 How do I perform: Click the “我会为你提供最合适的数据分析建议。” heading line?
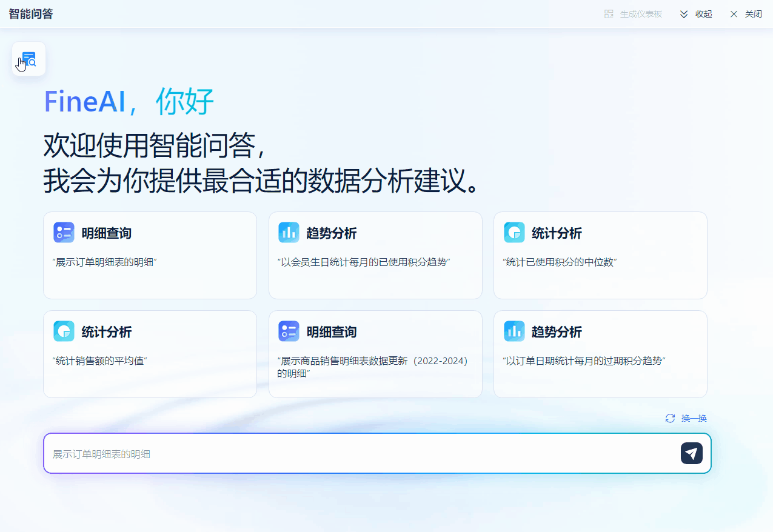click(x=262, y=181)
